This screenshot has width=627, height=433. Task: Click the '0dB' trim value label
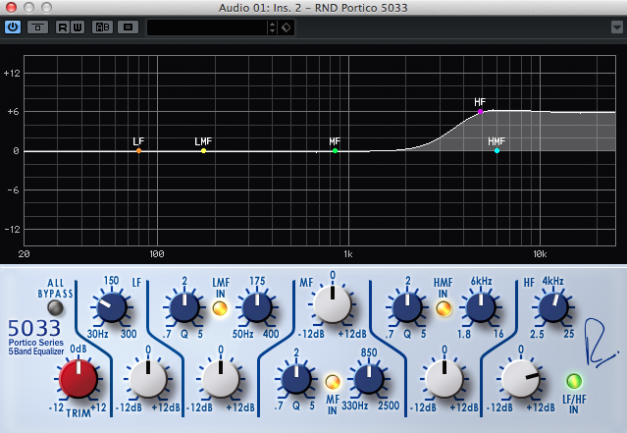78,349
